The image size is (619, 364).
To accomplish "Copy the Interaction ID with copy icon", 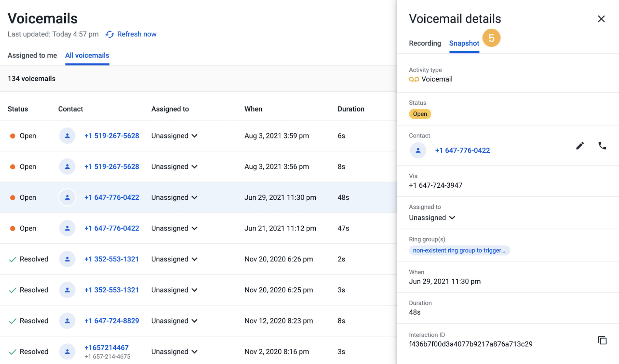I will tap(602, 340).
